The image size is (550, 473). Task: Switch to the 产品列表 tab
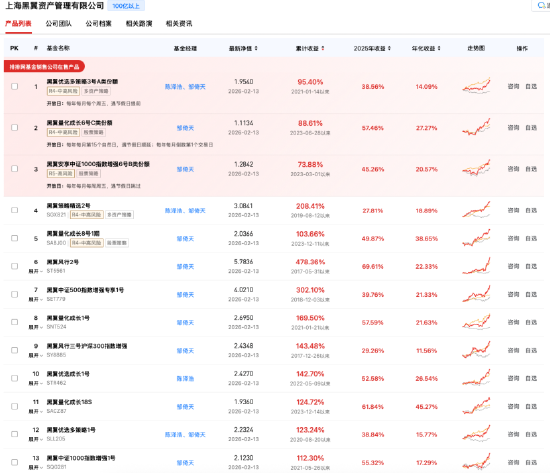(x=18, y=24)
